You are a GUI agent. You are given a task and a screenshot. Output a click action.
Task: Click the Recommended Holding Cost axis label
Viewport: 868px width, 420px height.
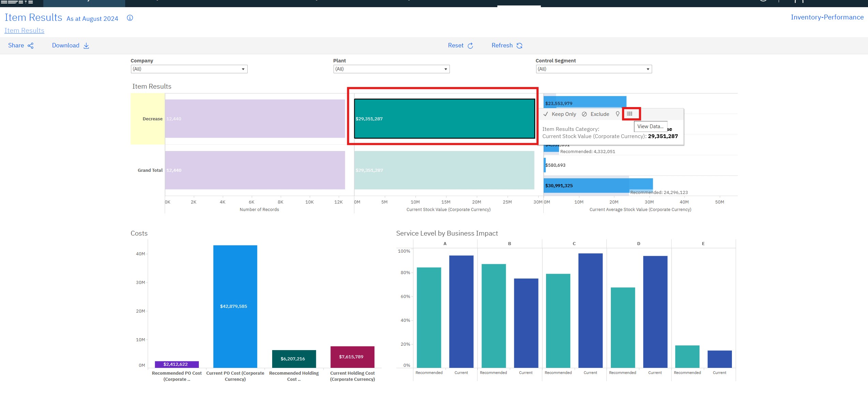click(x=294, y=376)
